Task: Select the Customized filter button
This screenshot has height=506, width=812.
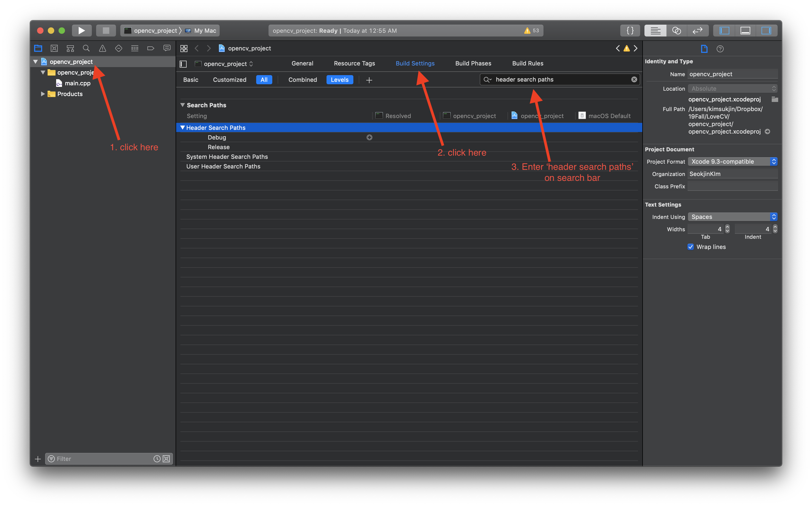Action: click(229, 80)
